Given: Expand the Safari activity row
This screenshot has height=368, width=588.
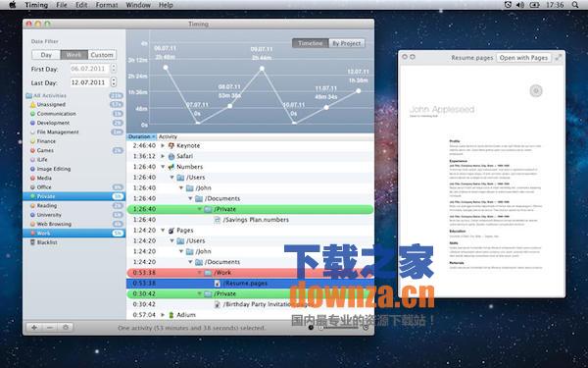Looking at the screenshot, I should click(x=163, y=156).
